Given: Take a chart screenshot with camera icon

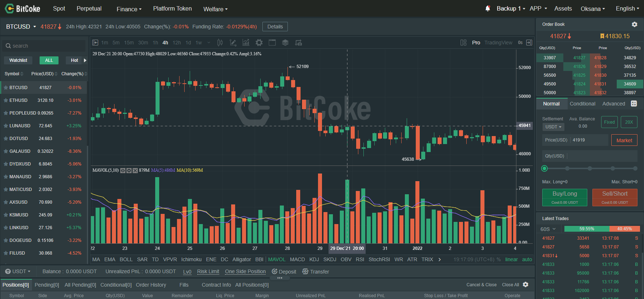Looking at the screenshot, I should (298, 43).
